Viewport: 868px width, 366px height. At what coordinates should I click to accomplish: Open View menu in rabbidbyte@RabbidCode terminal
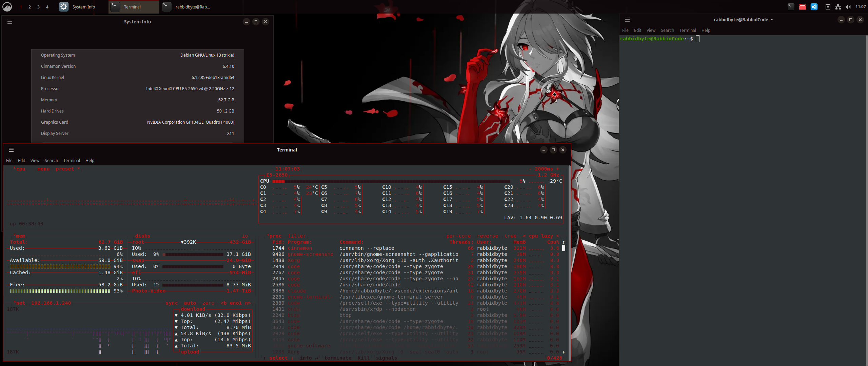click(x=651, y=30)
